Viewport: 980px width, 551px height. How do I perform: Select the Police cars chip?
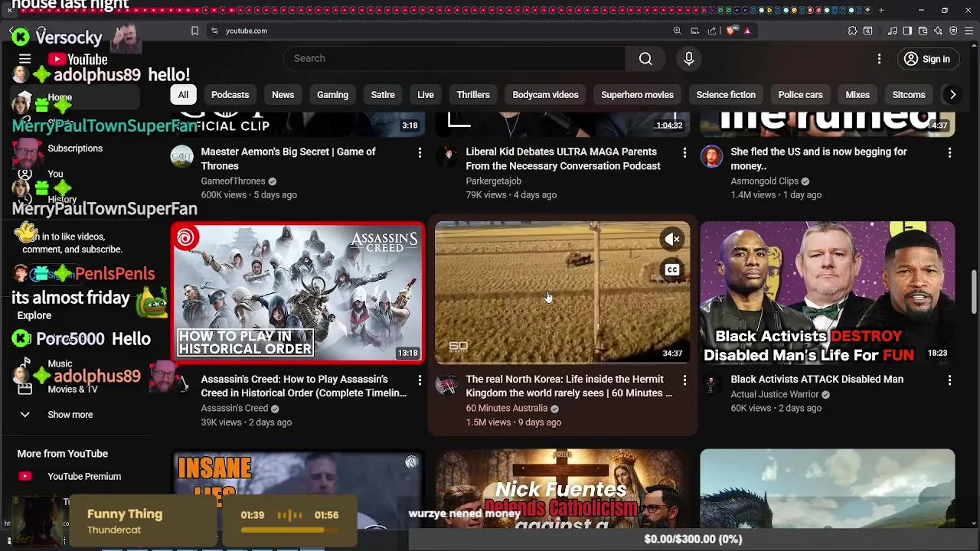coord(800,95)
